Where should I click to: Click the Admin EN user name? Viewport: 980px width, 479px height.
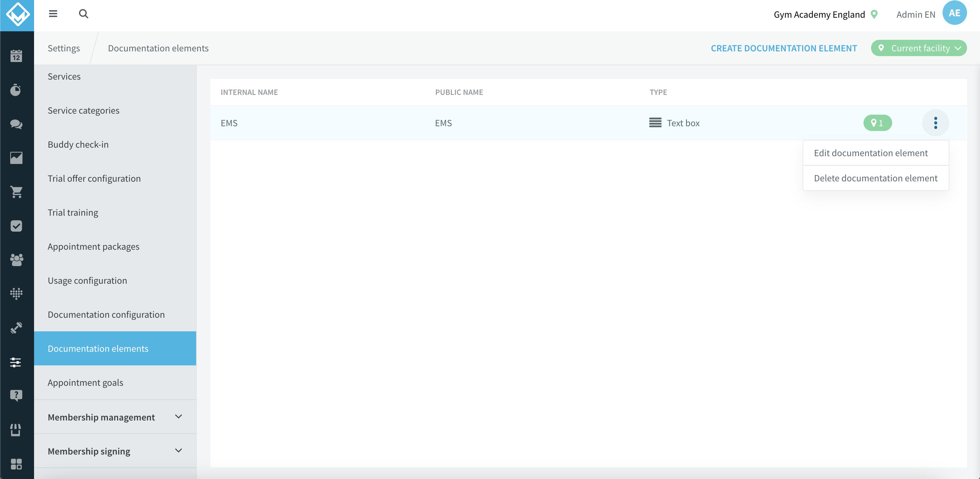tap(915, 14)
